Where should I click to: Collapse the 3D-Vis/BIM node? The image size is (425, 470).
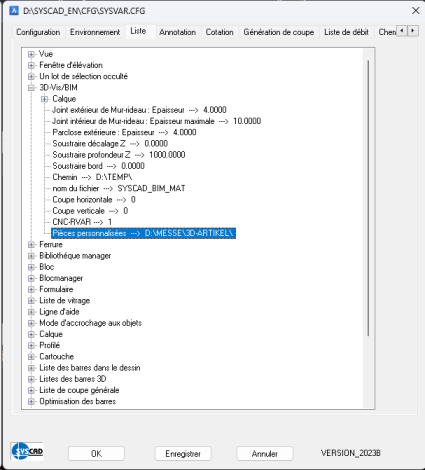[x=31, y=88]
